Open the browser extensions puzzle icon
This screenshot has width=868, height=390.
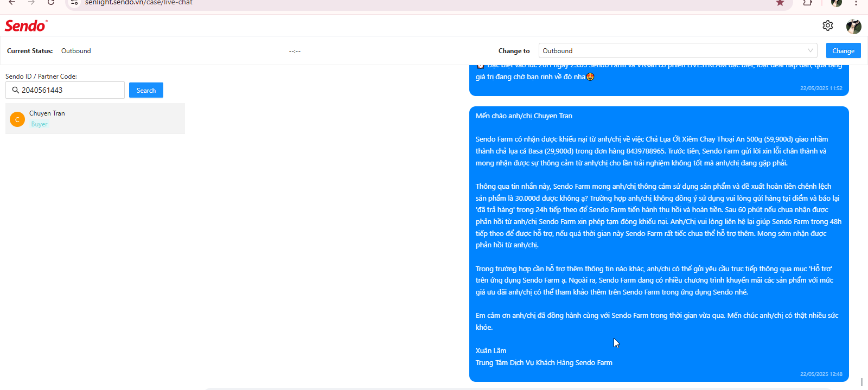click(808, 3)
